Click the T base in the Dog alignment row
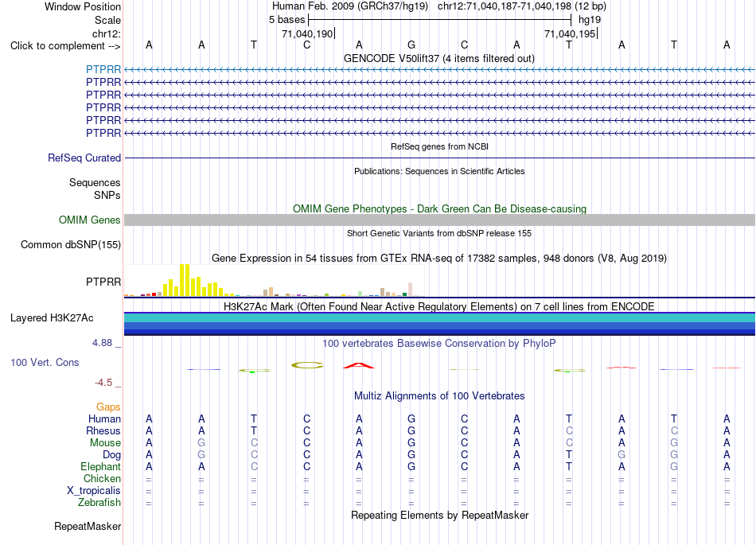Viewport: 756px width, 545px height. (x=569, y=455)
